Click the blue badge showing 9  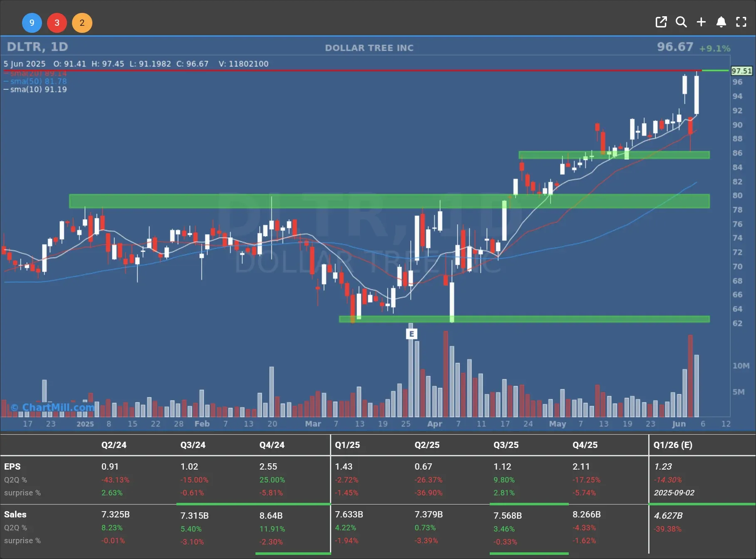click(32, 23)
